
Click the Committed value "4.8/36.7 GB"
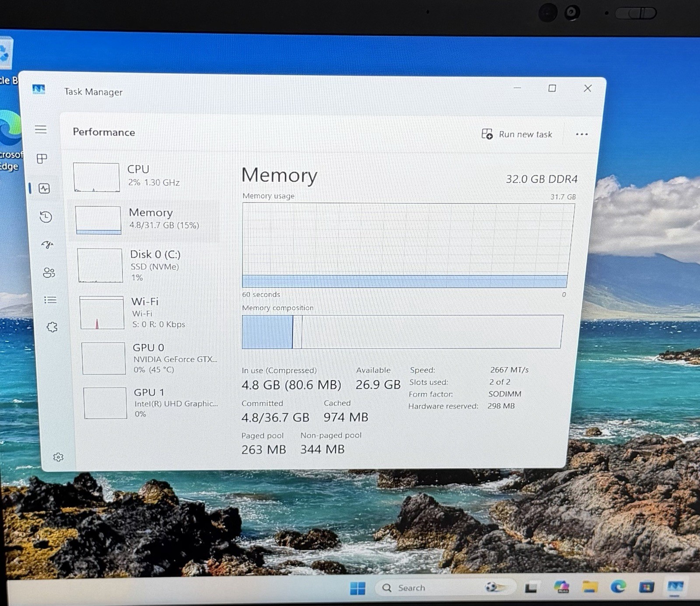(275, 418)
